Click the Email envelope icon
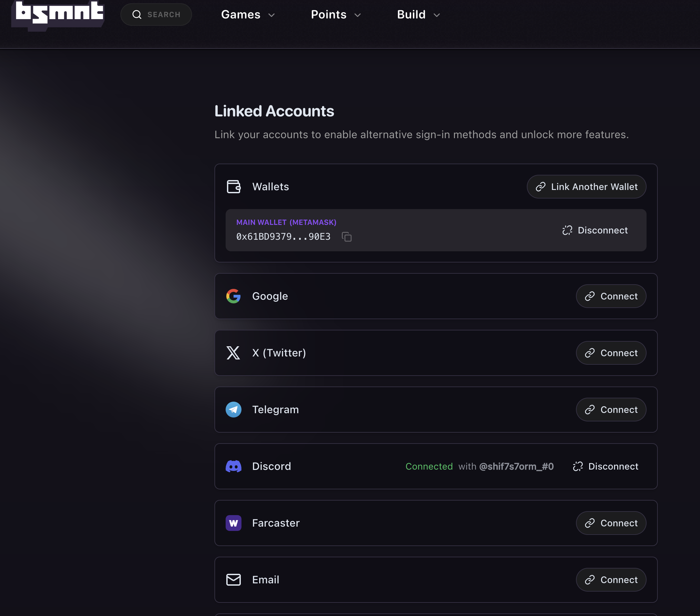The height and width of the screenshot is (616, 700). [234, 580]
